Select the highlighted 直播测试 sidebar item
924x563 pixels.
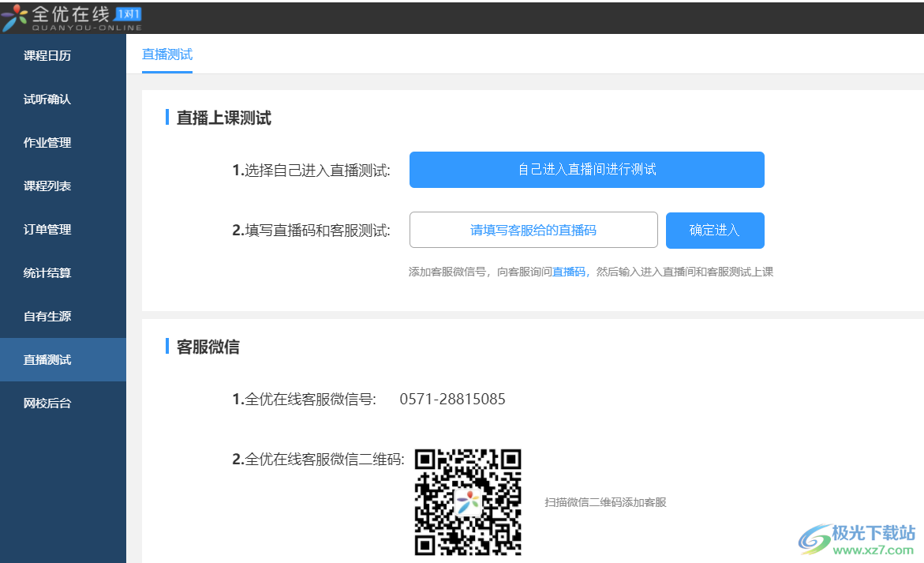[x=49, y=359]
